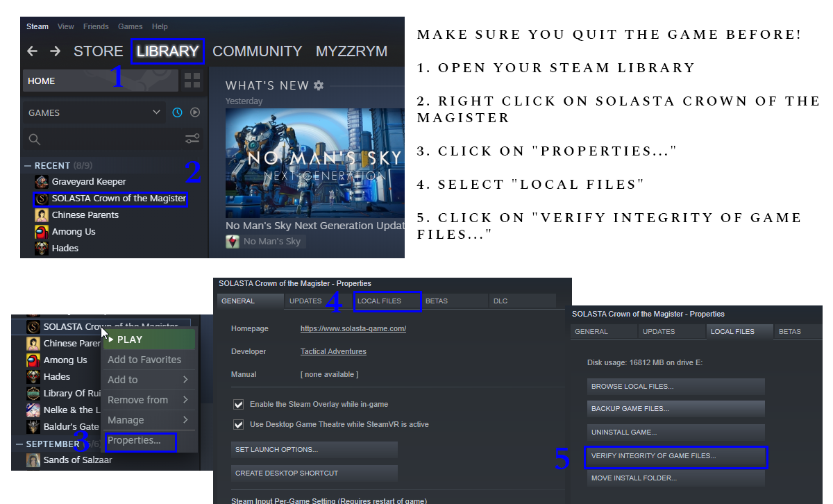
Task: Click the HOME button in library sidebar
Action: pos(101,81)
